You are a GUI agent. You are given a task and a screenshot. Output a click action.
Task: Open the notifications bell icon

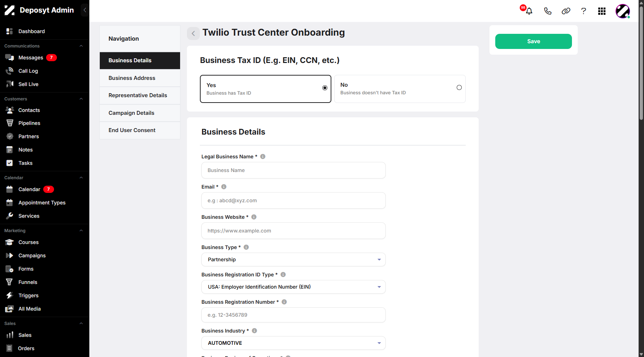pyautogui.click(x=529, y=11)
